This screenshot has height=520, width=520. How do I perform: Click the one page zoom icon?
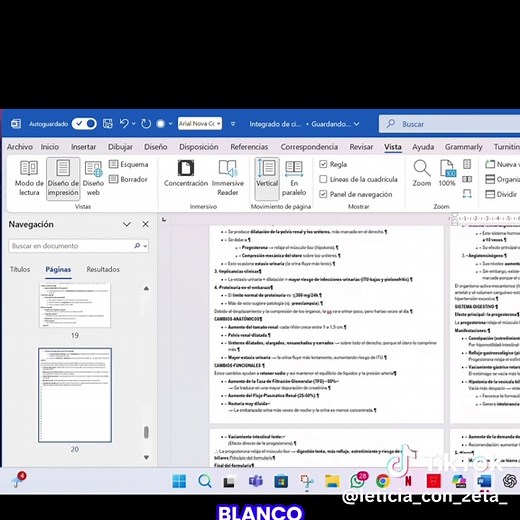click(467, 164)
